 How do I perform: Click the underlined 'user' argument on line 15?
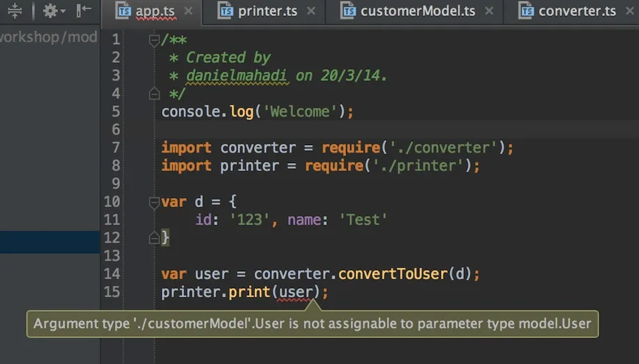coord(295,292)
